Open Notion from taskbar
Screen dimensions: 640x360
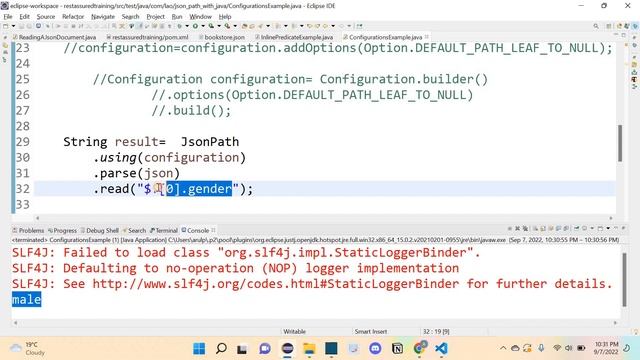click(x=397, y=349)
